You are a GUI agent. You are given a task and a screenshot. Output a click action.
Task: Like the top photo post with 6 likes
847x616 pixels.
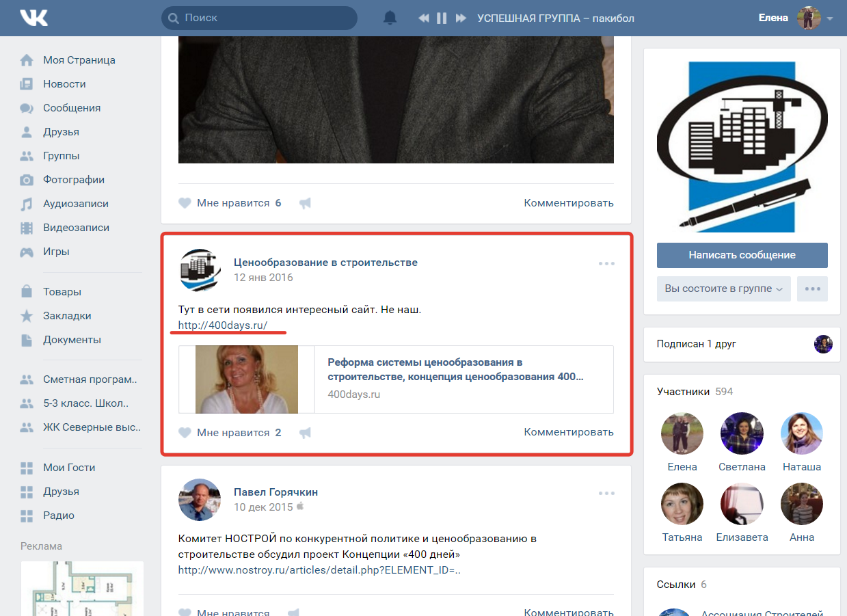pyautogui.click(x=230, y=203)
